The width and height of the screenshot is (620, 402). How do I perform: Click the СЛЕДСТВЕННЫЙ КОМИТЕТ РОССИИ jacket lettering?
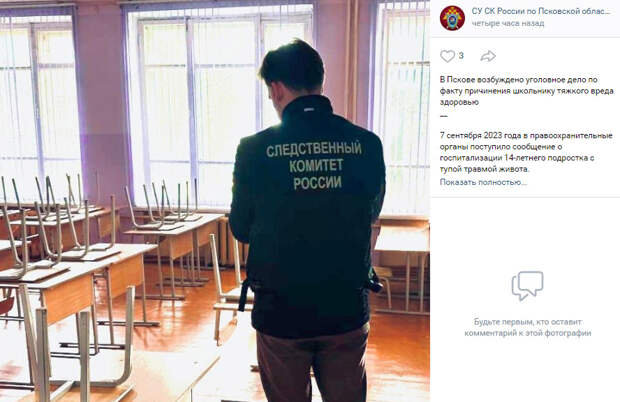tap(314, 165)
